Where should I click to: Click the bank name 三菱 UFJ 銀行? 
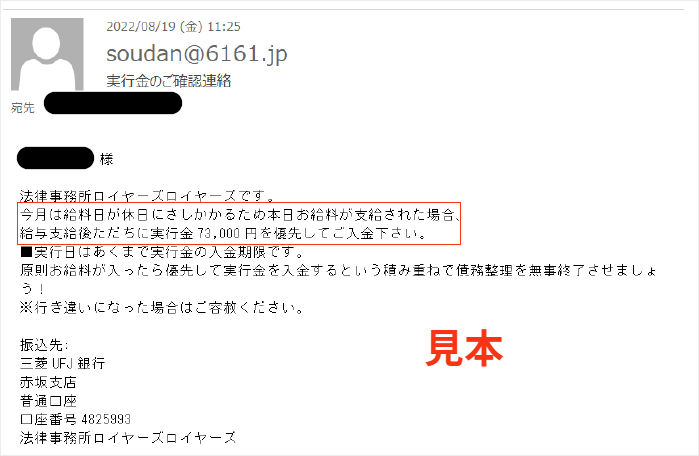click(x=62, y=363)
